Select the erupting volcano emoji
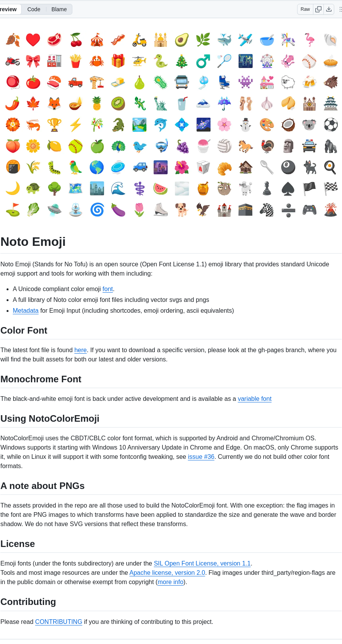342x644 pixels. pyautogui.click(x=331, y=210)
